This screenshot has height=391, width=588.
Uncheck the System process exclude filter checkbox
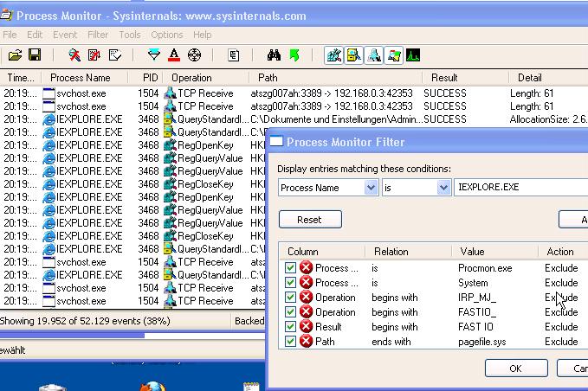pos(290,283)
